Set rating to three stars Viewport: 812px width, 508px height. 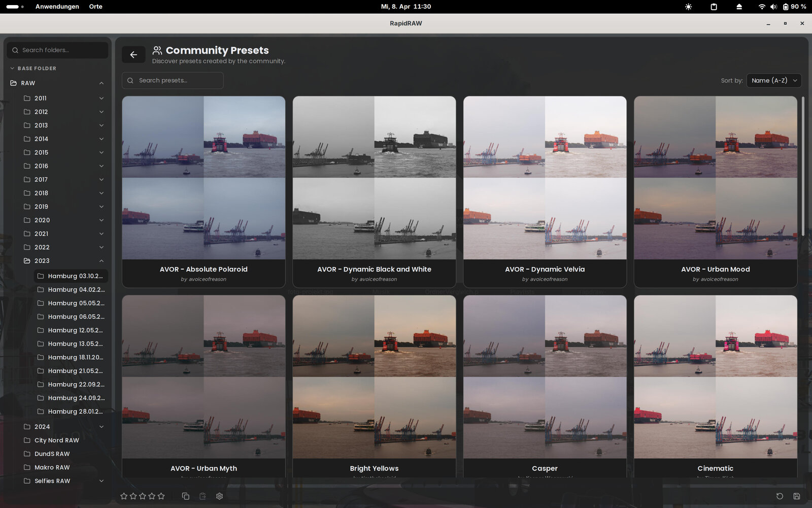pyautogui.click(x=143, y=496)
